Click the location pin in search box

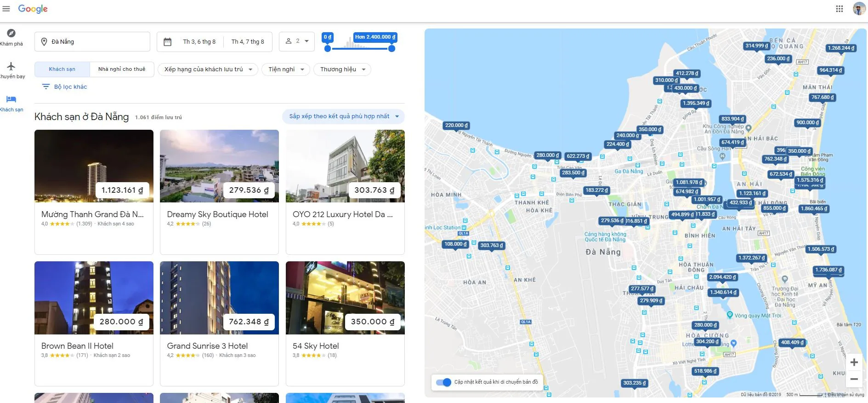pyautogui.click(x=44, y=42)
